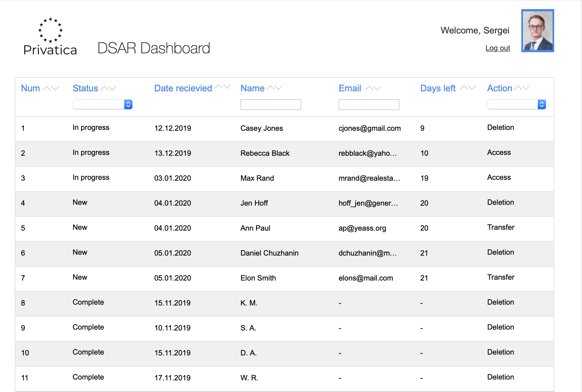Sort Date recieved column ascending arrow

click(x=219, y=87)
